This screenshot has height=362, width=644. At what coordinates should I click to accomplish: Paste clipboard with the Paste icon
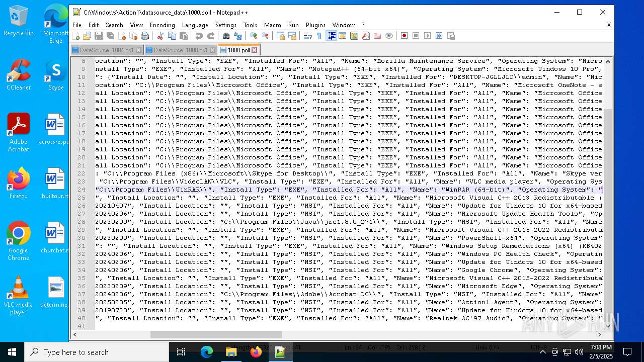184,36
